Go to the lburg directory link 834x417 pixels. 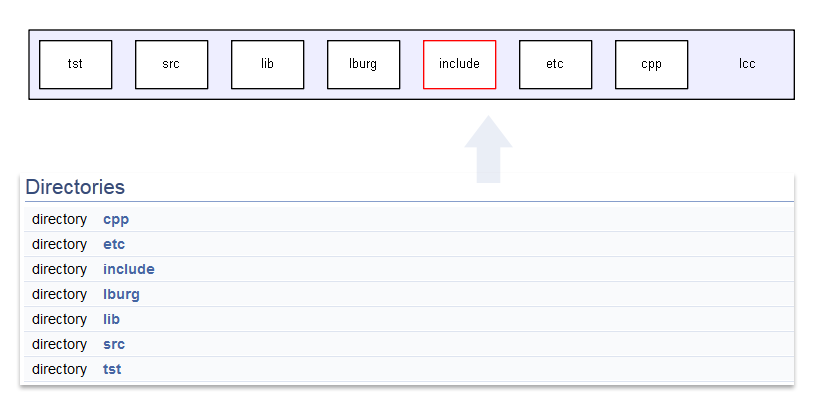(121, 294)
